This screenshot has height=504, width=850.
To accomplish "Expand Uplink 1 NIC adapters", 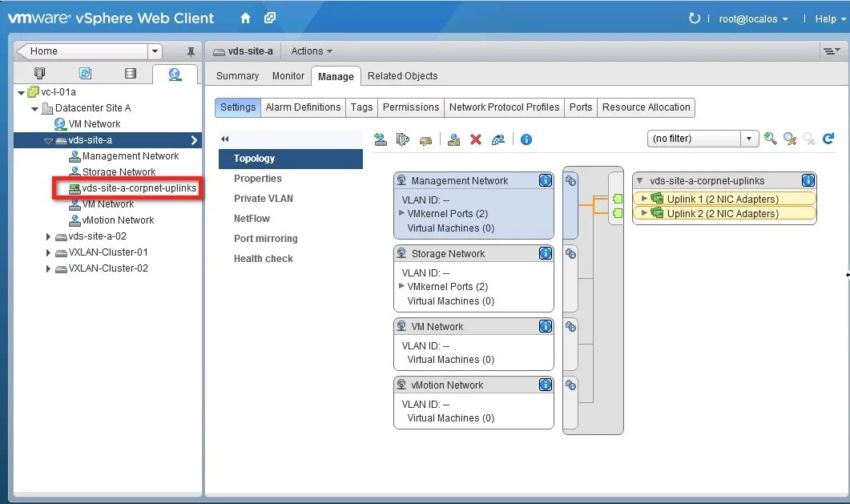I will [x=644, y=199].
